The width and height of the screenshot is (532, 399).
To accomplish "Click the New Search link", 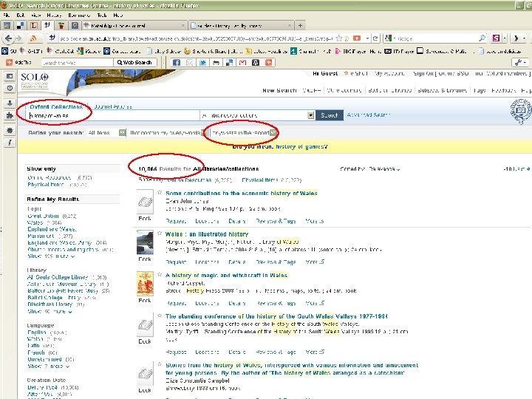I will [x=279, y=91].
